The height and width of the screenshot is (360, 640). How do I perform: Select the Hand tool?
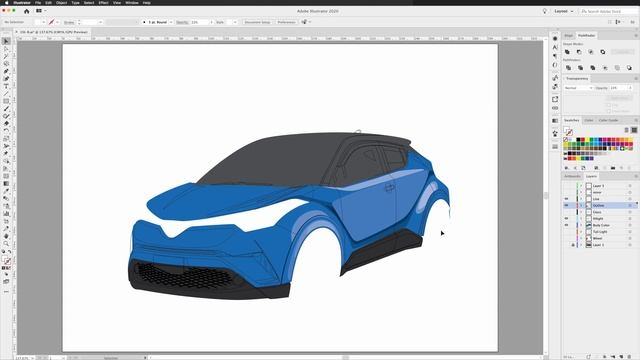pos(6,236)
